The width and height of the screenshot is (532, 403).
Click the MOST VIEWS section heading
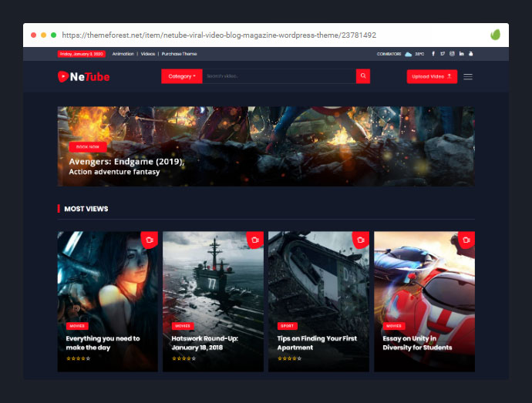point(86,209)
